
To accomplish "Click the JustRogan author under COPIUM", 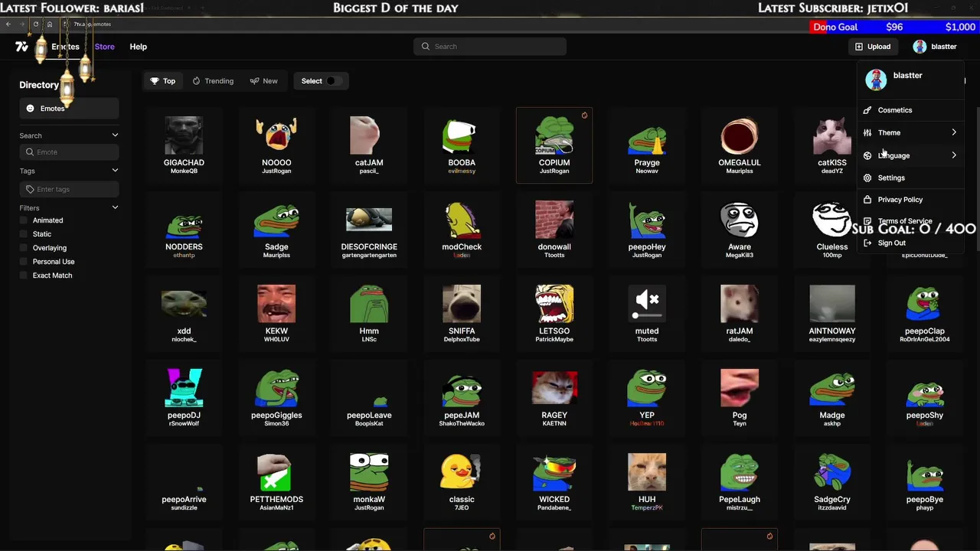I will click(x=554, y=171).
